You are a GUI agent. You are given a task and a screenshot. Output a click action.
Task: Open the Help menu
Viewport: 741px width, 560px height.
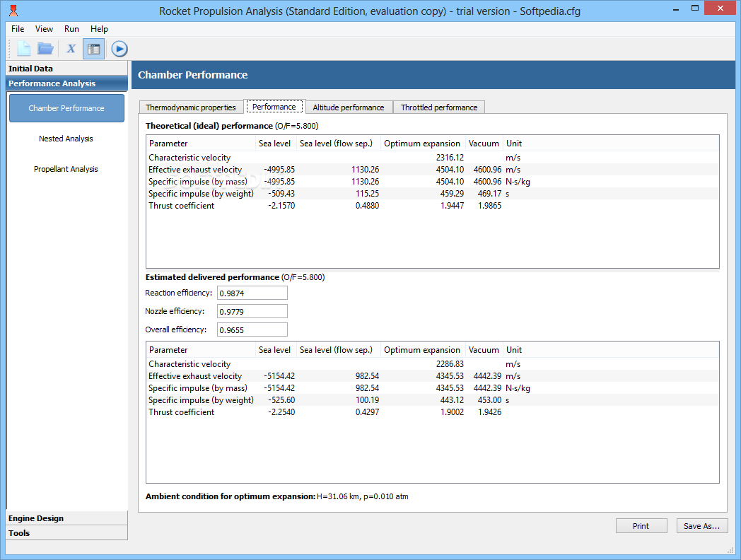click(99, 29)
